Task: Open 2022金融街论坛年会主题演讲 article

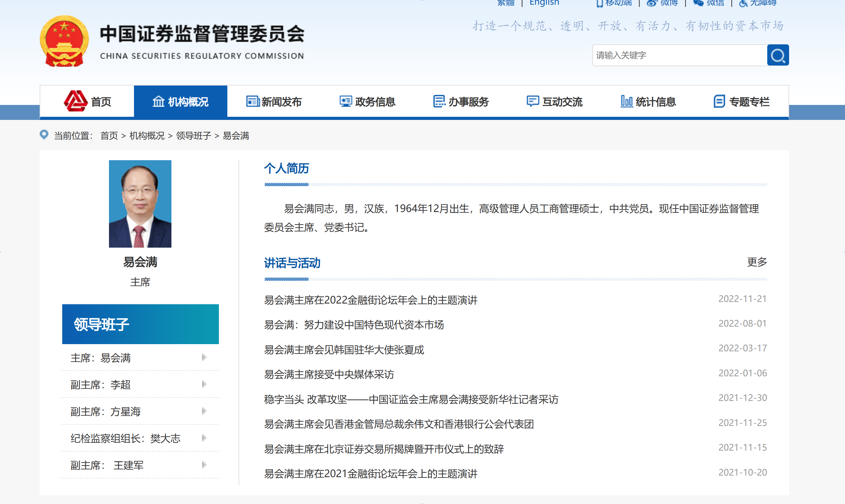Action: tap(371, 300)
